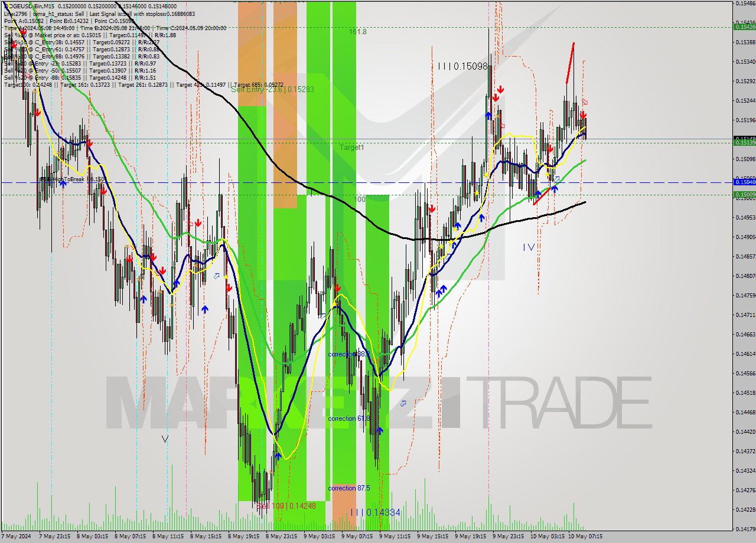Click the 0.14905 price axis label
The height and width of the screenshot is (543, 756).
tap(745, 237)
